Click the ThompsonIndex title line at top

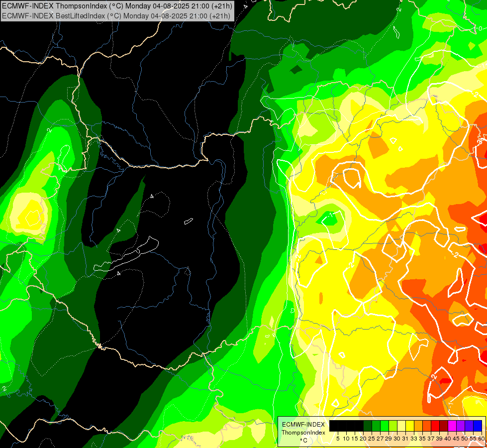(117, 6)
